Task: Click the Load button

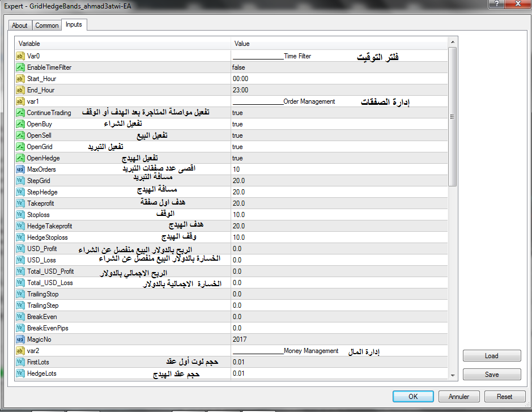Action: (491, 356)
